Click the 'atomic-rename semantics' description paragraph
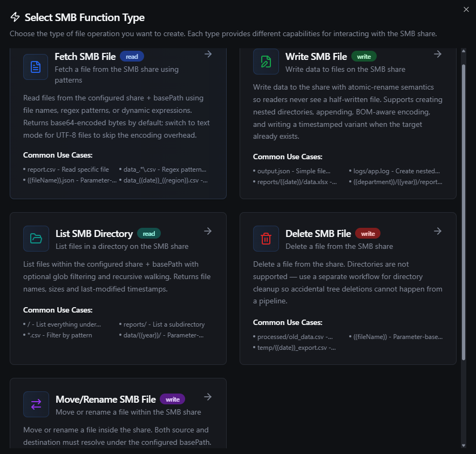 348,112
